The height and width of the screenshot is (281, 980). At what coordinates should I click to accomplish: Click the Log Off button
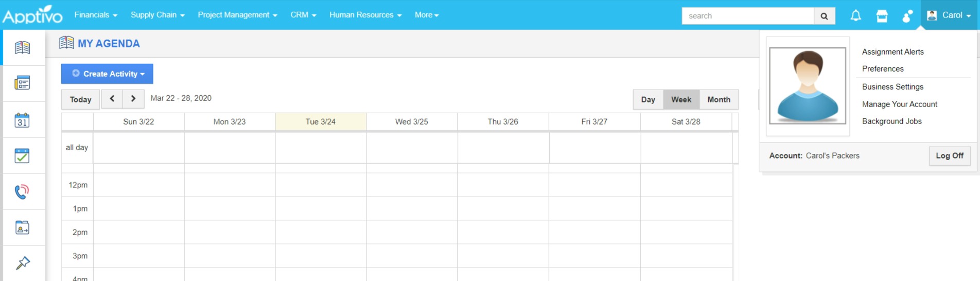coord(949,155)
